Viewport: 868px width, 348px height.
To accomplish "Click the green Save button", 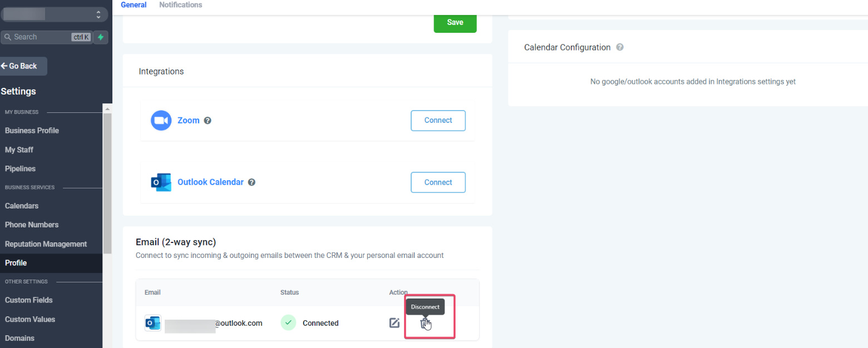I will click(455, 22).
